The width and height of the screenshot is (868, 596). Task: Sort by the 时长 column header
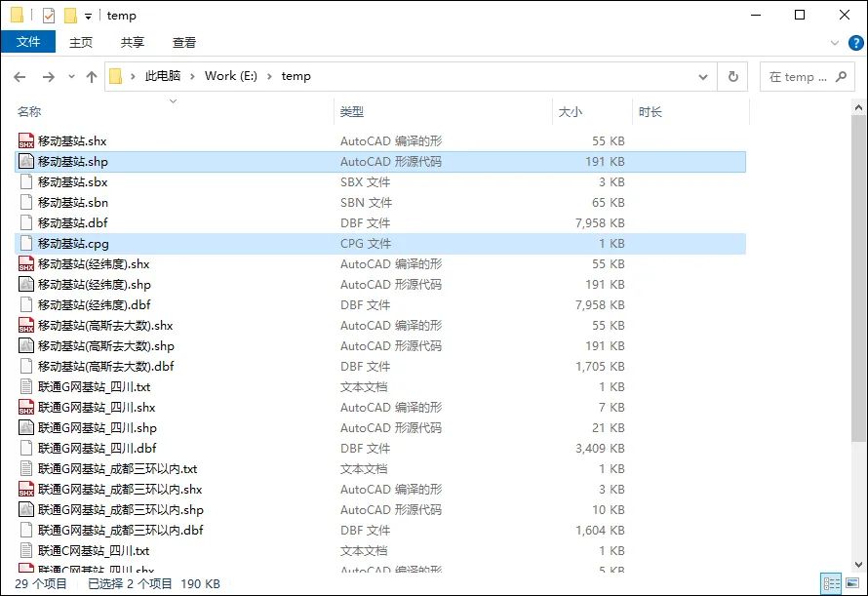tap(690, 111)
